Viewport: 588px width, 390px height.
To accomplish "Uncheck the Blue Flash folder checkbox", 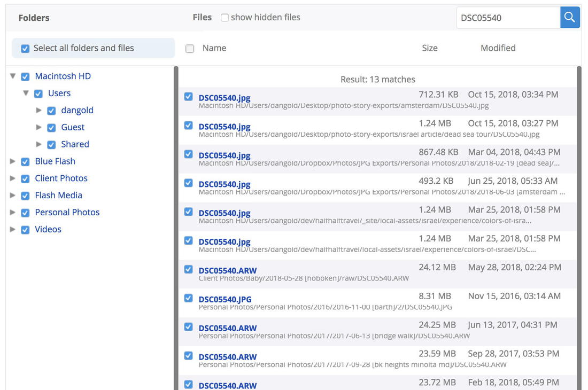I will pyautogui.click(x=25, y=162).
